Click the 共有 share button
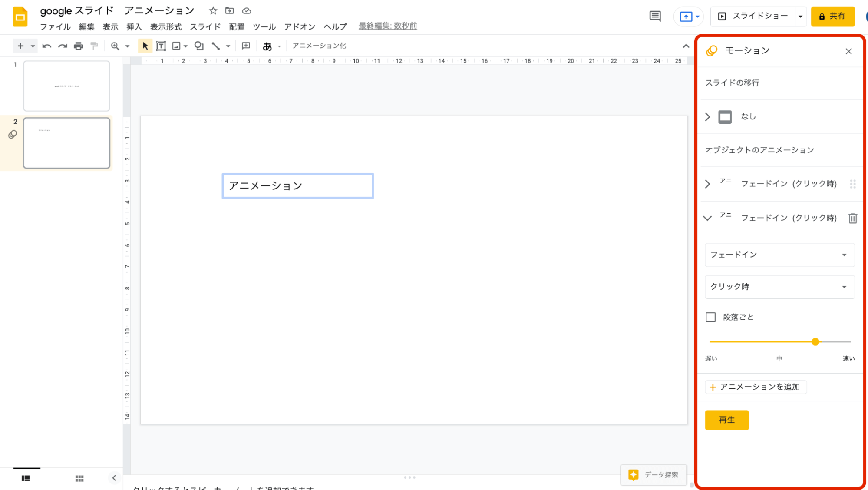This screenshot has height=490, width=868. pyautogui.click(x=832, y=17)
